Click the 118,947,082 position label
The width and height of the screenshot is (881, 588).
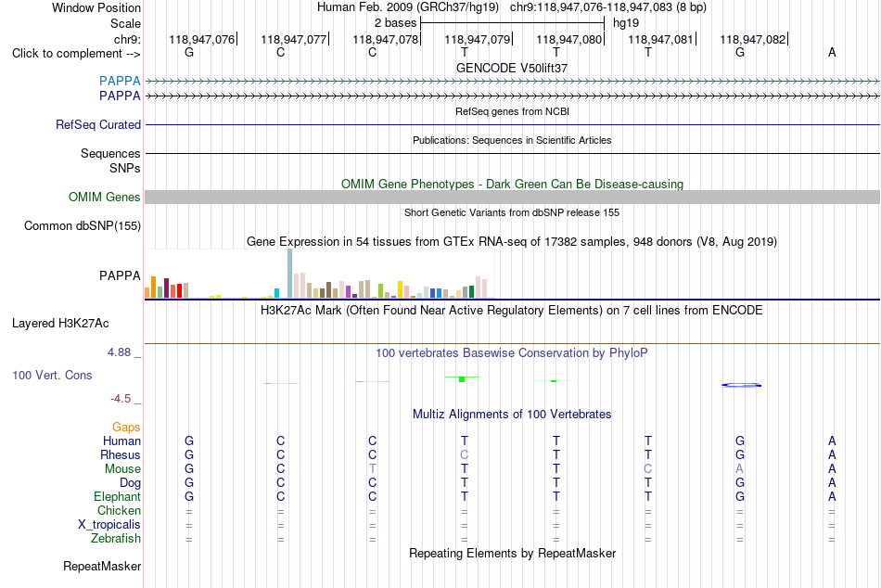[x=752, y=39]
